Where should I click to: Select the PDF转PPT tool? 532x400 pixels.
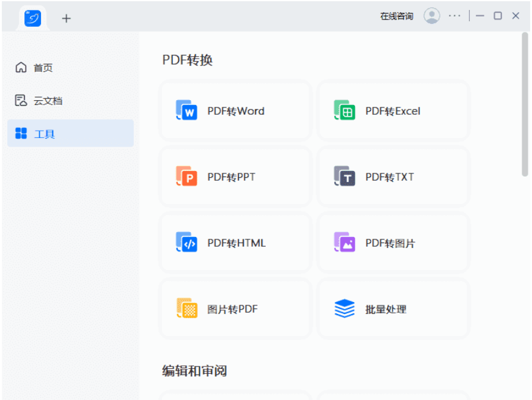pos(235,176)
